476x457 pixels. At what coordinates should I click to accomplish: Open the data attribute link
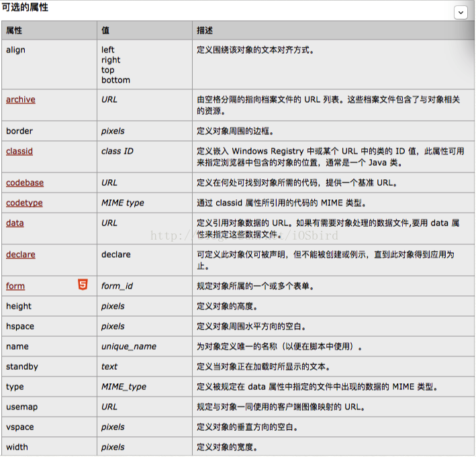[x=15, y=223]
